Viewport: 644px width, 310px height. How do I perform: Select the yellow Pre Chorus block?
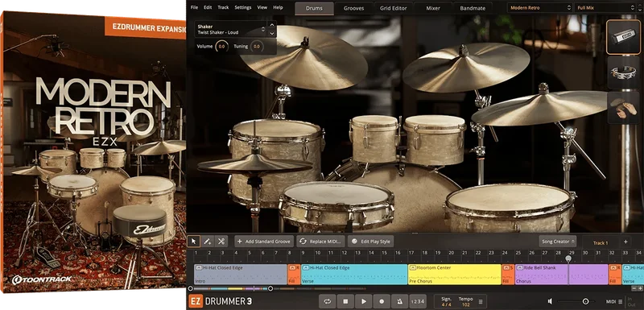pyautogui.click(x=454, y=275)
